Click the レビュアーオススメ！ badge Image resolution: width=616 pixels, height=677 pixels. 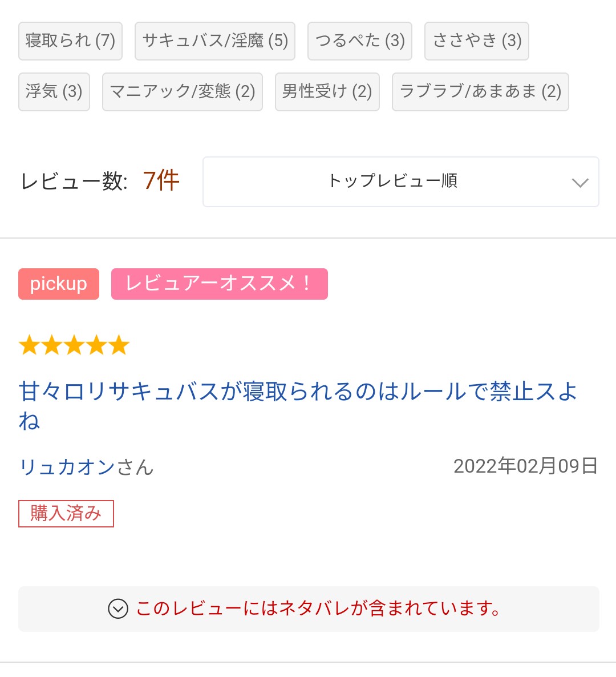[219, 284]
